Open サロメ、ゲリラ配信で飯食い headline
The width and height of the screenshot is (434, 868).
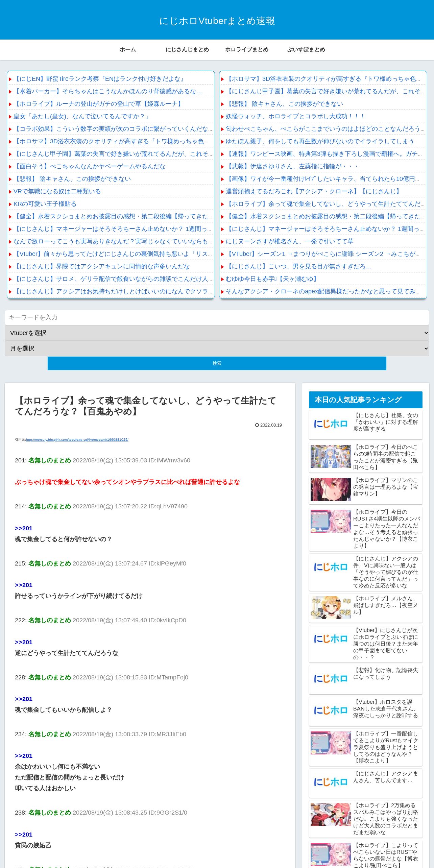coord(113,279)
